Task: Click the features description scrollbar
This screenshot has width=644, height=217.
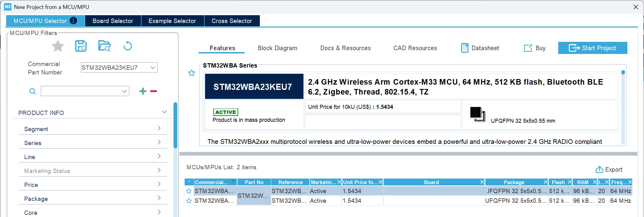Action: [x=623, y=107]
